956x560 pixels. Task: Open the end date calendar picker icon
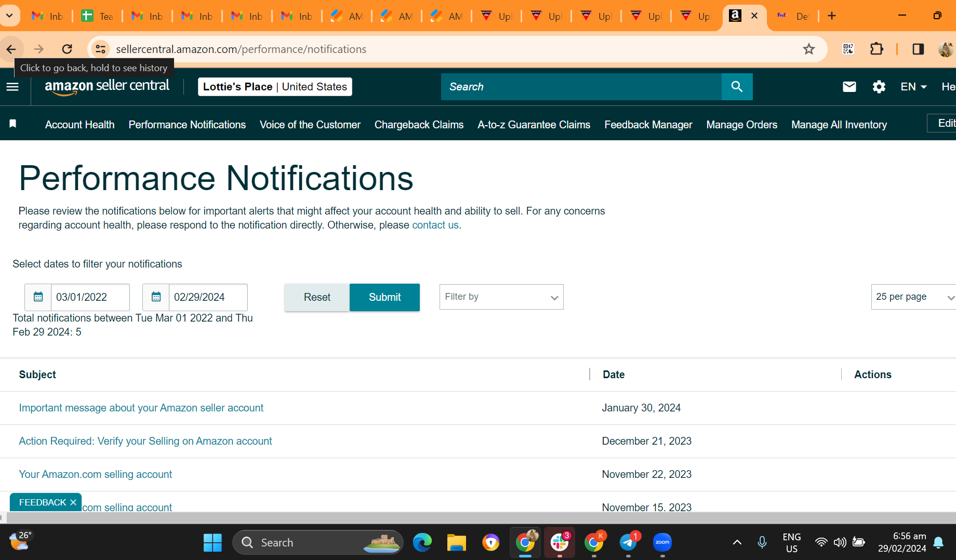coord(156,297)
